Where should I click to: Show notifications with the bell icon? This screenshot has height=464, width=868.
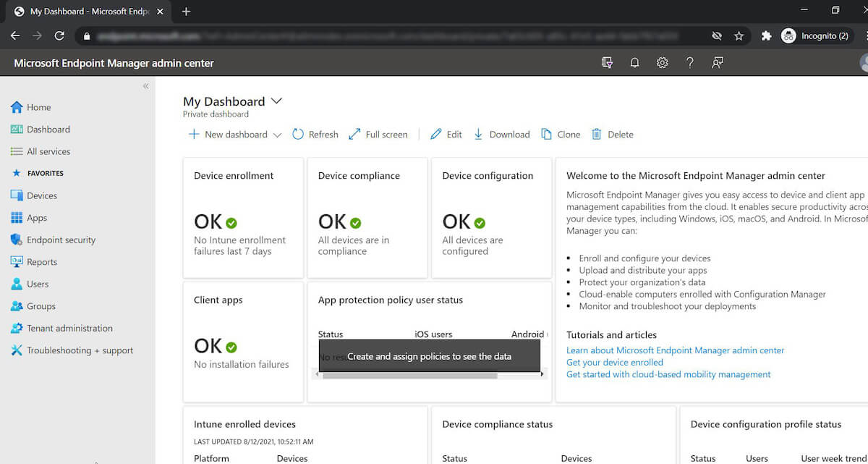(634, 63)
